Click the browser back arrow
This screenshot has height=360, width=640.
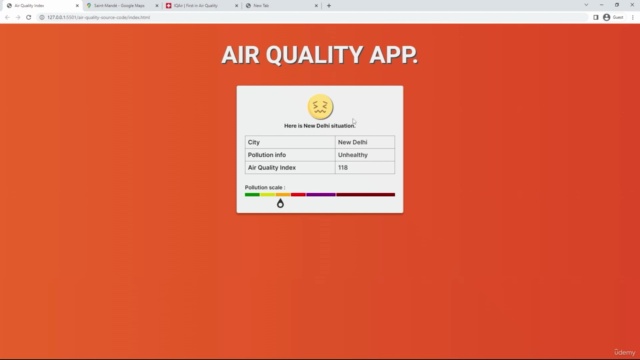pyautogui.click(x=7, y=17)
